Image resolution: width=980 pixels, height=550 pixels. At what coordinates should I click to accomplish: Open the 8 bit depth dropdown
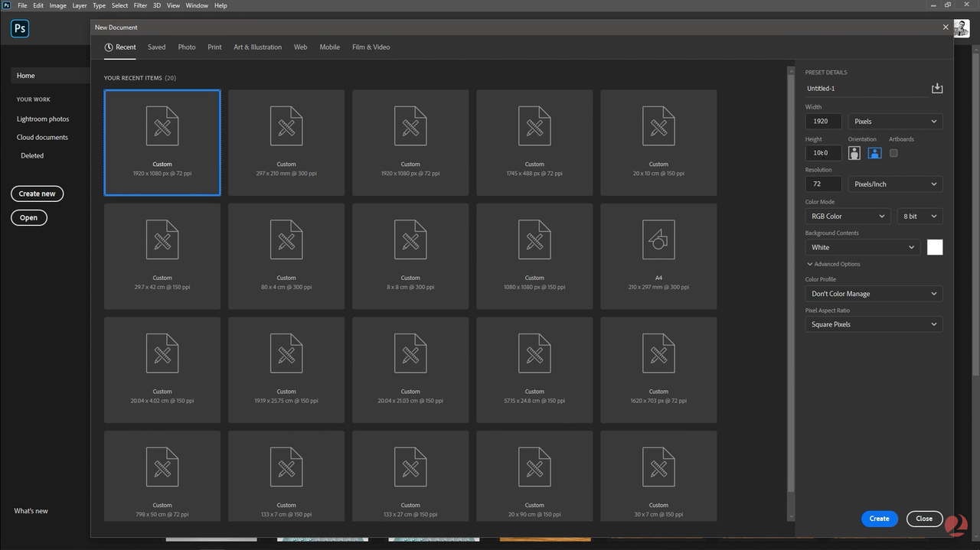(x=920, y=216)
